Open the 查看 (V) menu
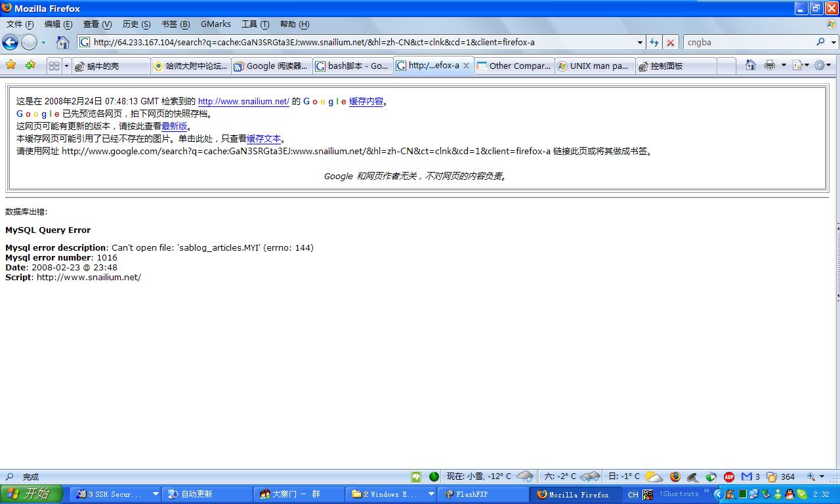The image size is (840, 504). (x=97, y=24)
